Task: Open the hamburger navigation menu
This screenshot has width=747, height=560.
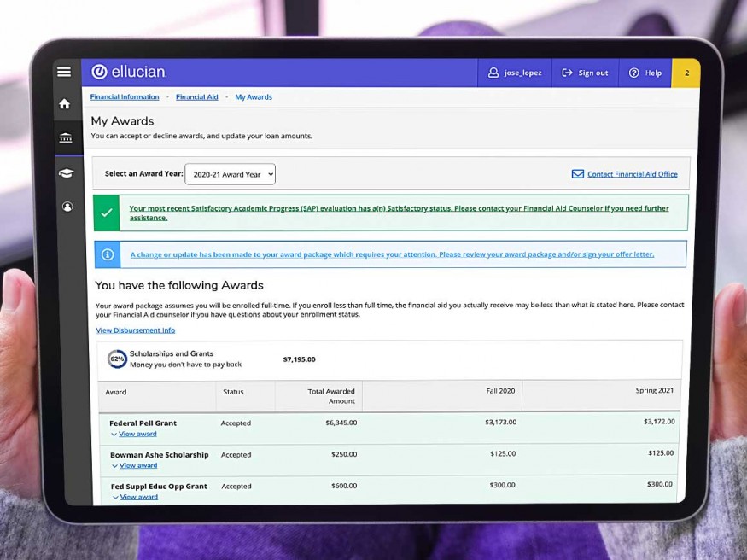Action: pyautogui.click(x=64, y=72)
